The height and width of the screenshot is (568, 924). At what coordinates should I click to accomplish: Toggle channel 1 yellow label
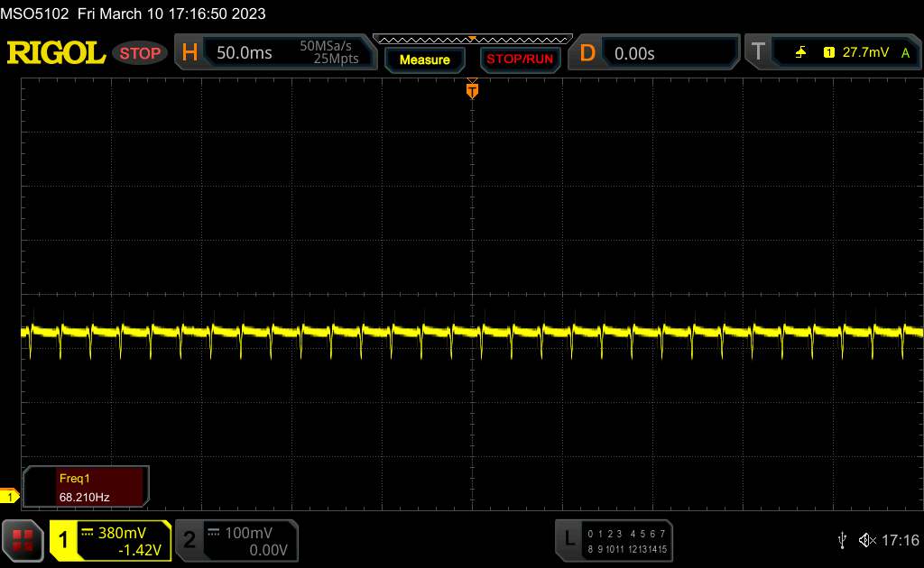tap(64, 540)
